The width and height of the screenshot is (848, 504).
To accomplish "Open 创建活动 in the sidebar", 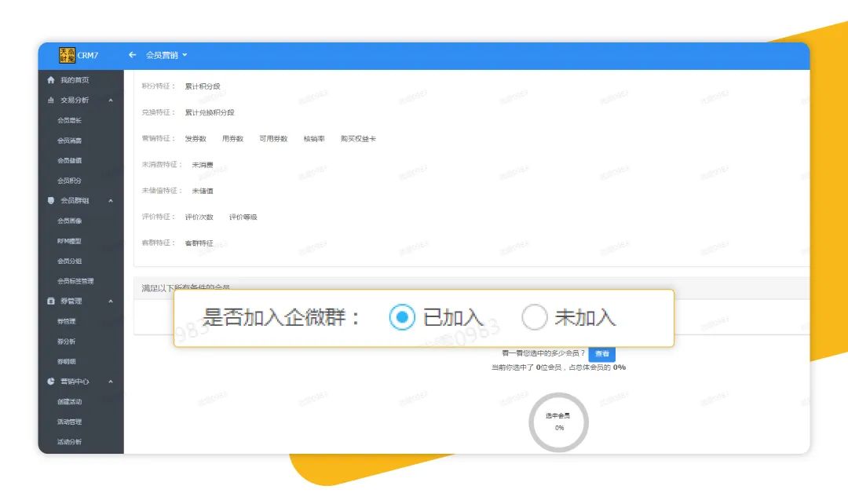I will (69, 402).
